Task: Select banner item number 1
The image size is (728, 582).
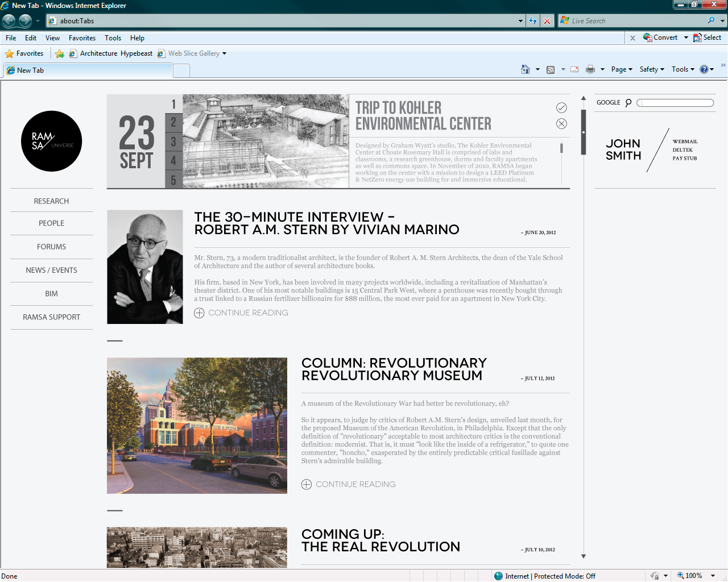Action: (x=173, y=104)
